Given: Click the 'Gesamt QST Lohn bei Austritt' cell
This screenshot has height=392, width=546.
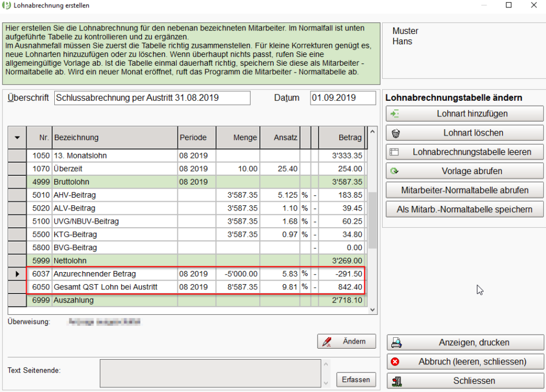Looking at the screenshot, I should 115,287.
